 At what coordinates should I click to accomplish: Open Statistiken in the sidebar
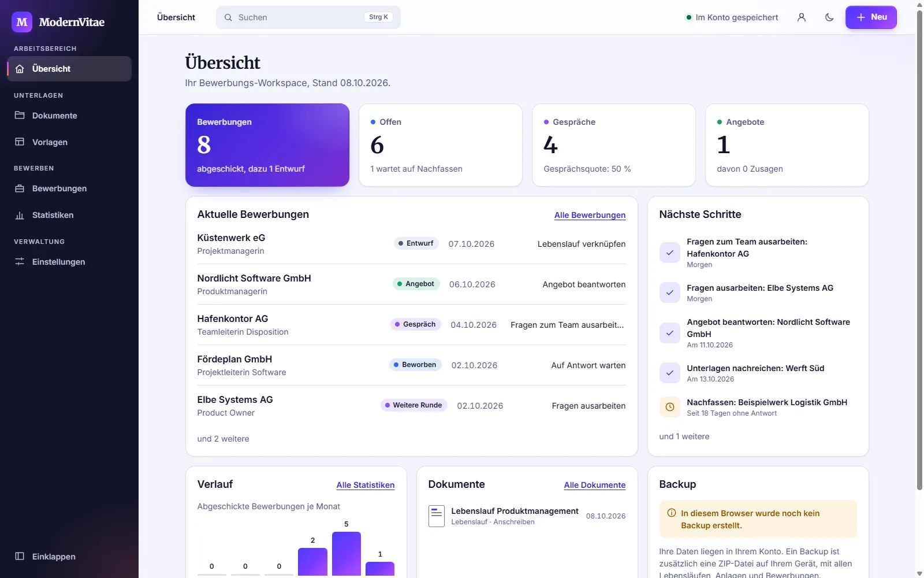pyautogui.click(x=69, y=215)
